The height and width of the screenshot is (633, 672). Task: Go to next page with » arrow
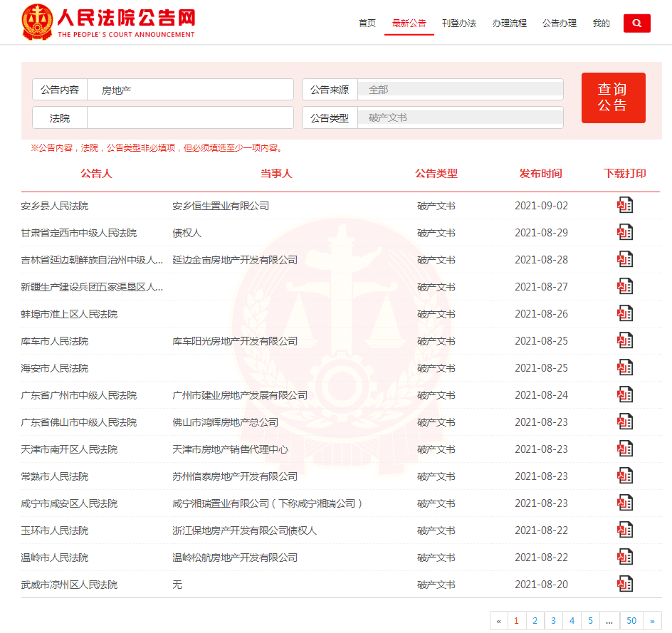pyautogui.click(x=652, y=621)
